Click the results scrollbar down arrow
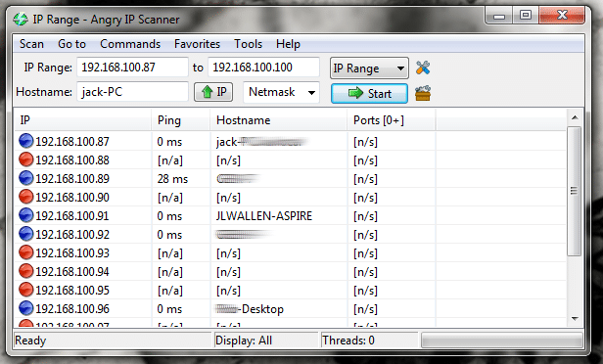Screen dimensions: 603x364 point(575,319)
